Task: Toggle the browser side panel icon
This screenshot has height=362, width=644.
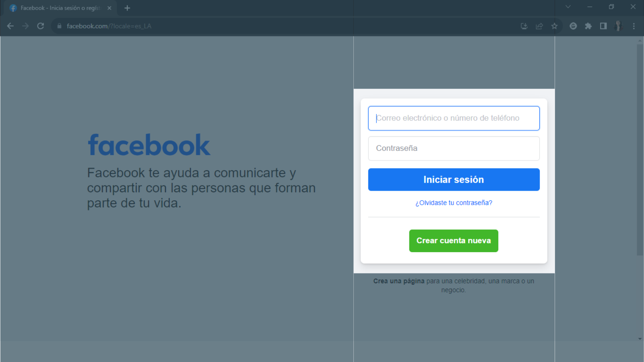Action: pyautogui.click(x=603, y=26)
